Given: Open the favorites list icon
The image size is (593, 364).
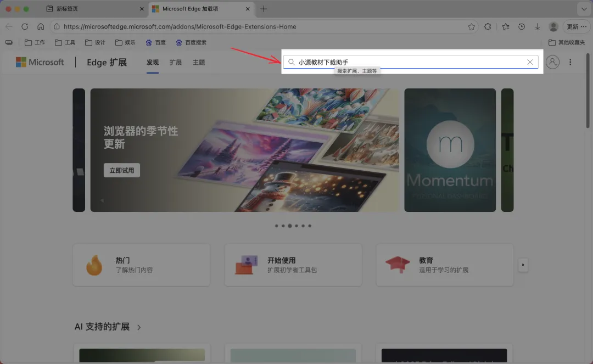Looking at the screenshot, I should tap(505, 26).
